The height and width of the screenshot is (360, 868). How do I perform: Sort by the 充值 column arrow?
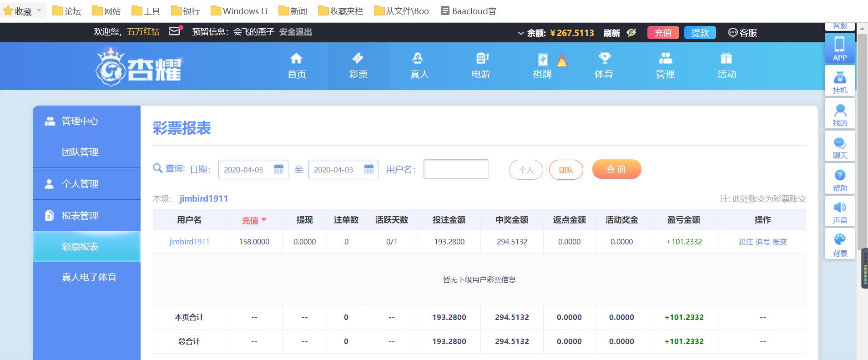click(x=264, y=220)
